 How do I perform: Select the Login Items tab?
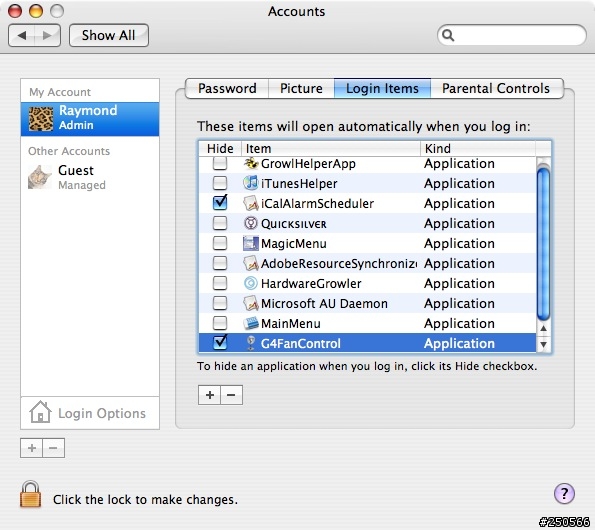(x=382, y=88)
